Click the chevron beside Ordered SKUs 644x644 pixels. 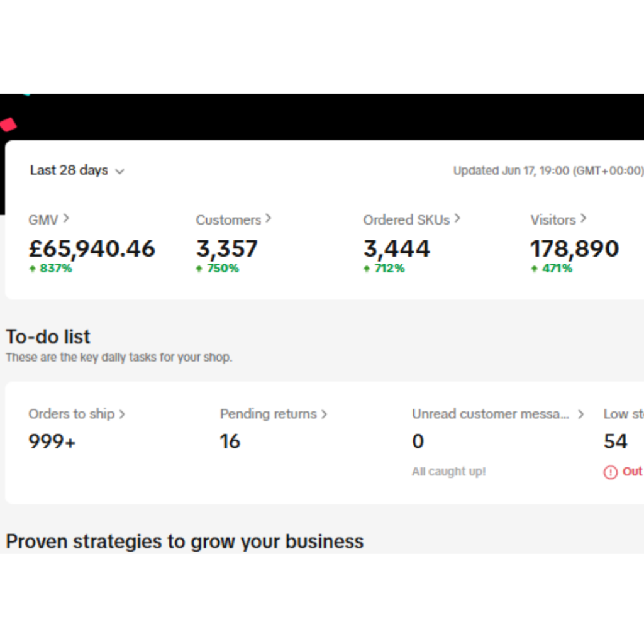457,218
